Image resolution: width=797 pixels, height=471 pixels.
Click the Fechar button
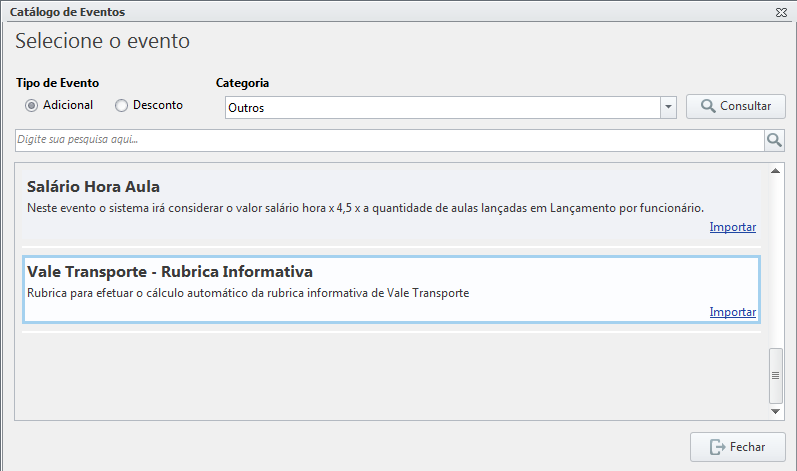coord(738,447)
